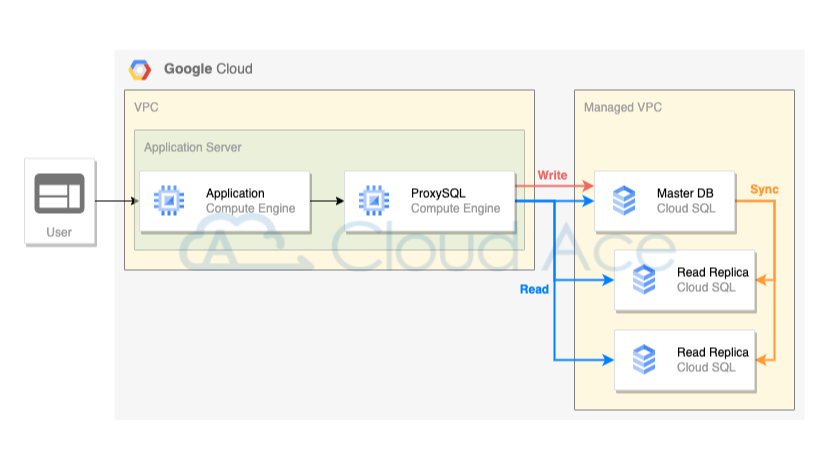Screen dimensions: 830x470
Task: Click the upper Read Replica Cloud SQL icon
Action: click(644, 279)
